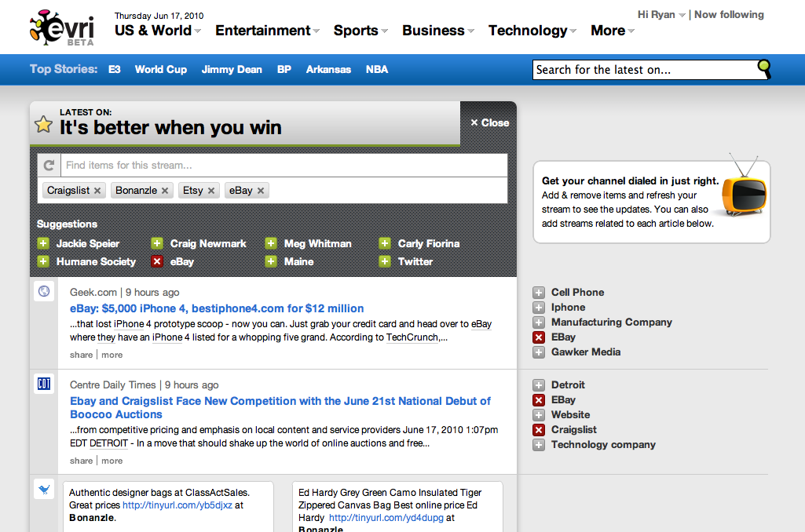805x532 pixels.
Task: Remove Craigslist tag with its x
Action: [x=97, y=191]
